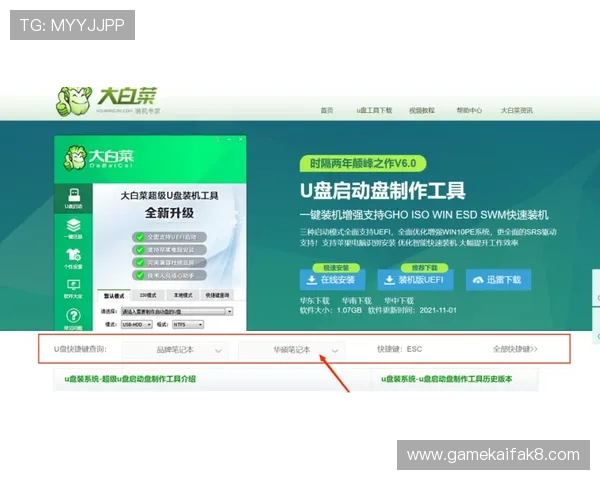
Task: Open the U盘启动 sidebar icon in app window
Action: click(x=73, y=198)
